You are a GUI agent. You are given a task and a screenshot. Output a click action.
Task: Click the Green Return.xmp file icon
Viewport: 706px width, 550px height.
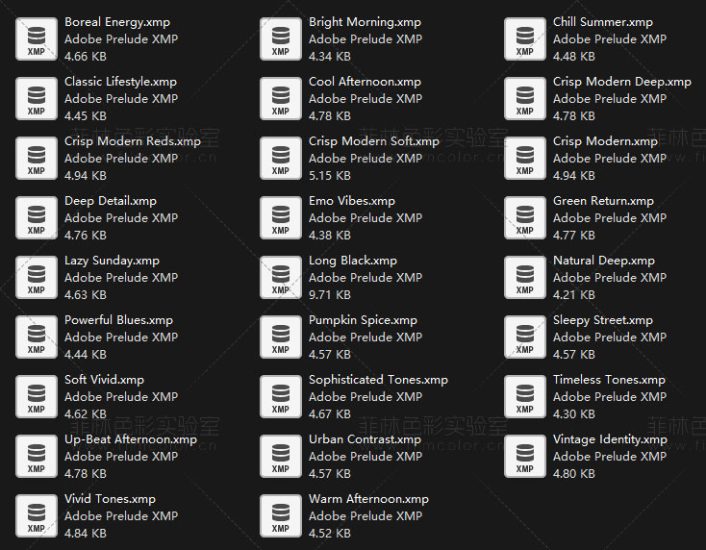pyautogui.click(x=525, y=218)
